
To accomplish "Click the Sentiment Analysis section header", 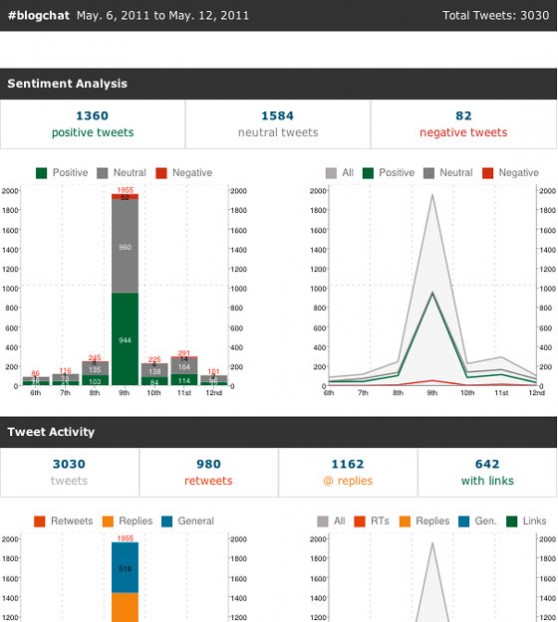I will click(x=278, y=84).
